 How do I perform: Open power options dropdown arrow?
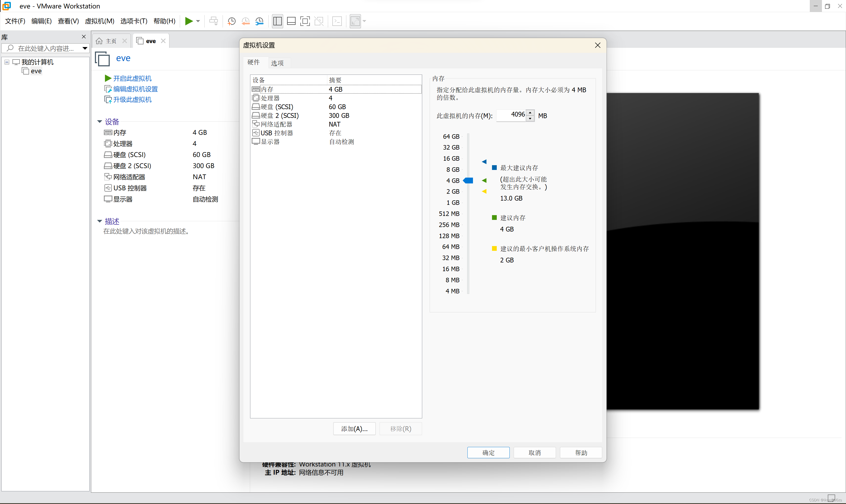click(x=198, y=21)
